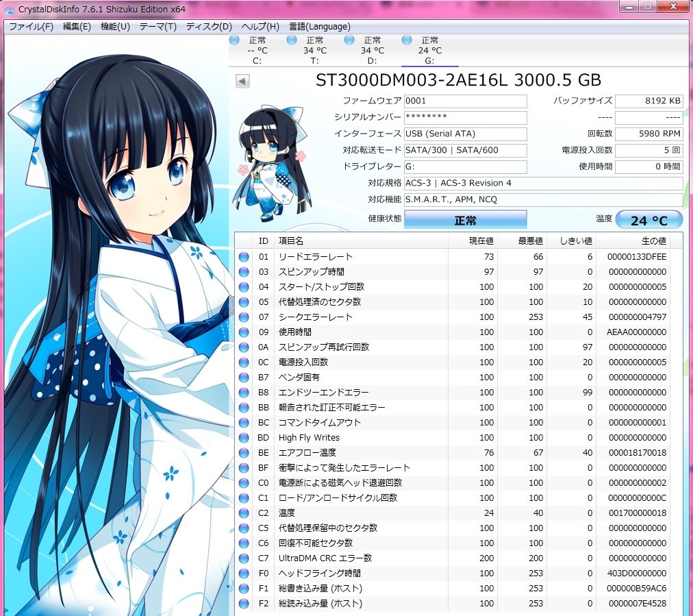Viewport: 693px width, 616px height.
Task: Click the 現在値 column header
Action: click(473, 241)
